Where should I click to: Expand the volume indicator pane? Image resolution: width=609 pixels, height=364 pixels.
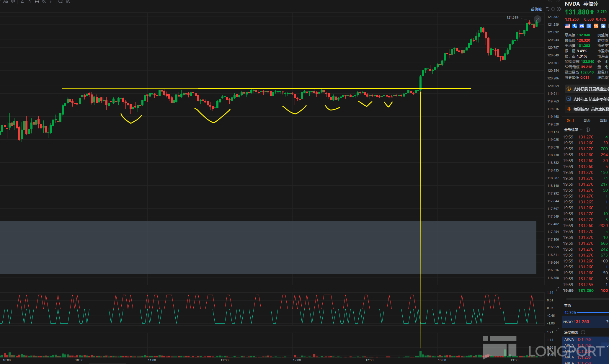click(x=557, y=329)
